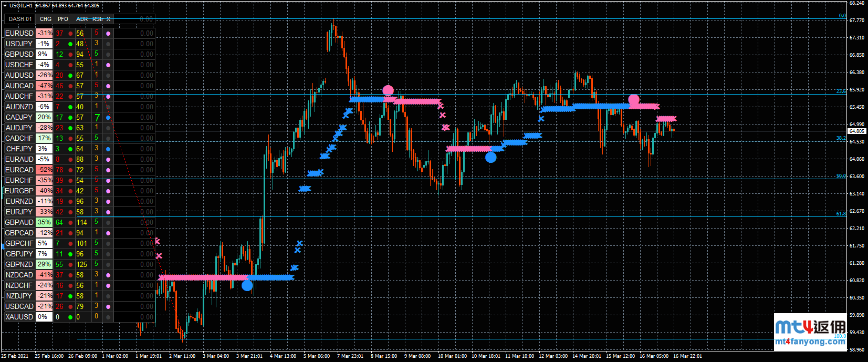
Task: Close the dashboard with the X button
Action: point(109,19)
